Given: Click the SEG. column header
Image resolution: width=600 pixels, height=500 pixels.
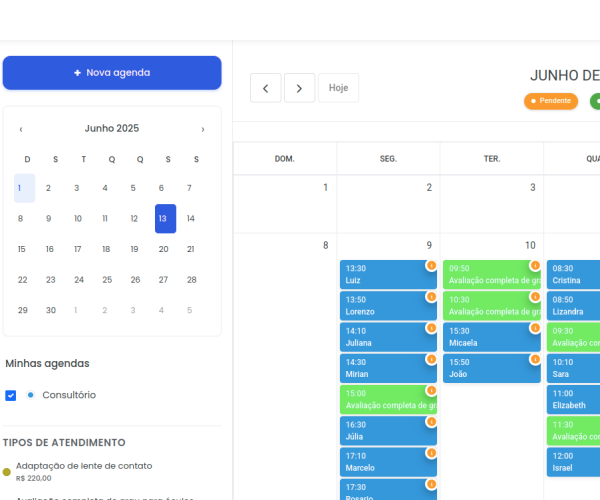Looking at the screenshot, I should click(388, 159).
